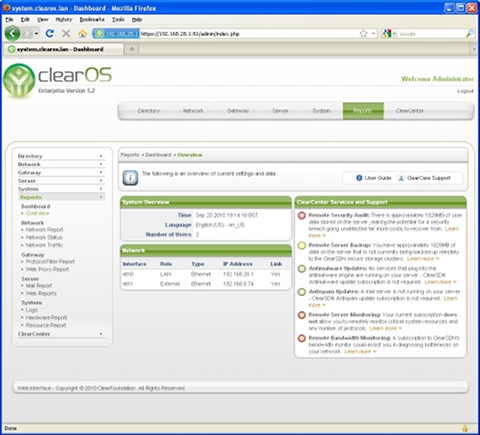480x435 pixels.
Task: Switch to the System top navigation tab
Action: [322, 111]
